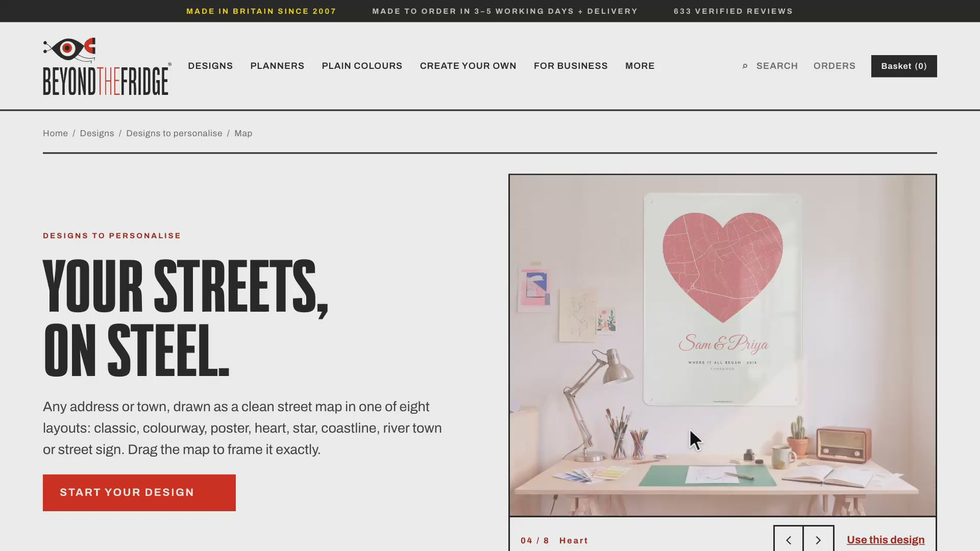The width and height of the screenshot is (980, 551).
Task: Go to Orders page
Action: point(834,66)
